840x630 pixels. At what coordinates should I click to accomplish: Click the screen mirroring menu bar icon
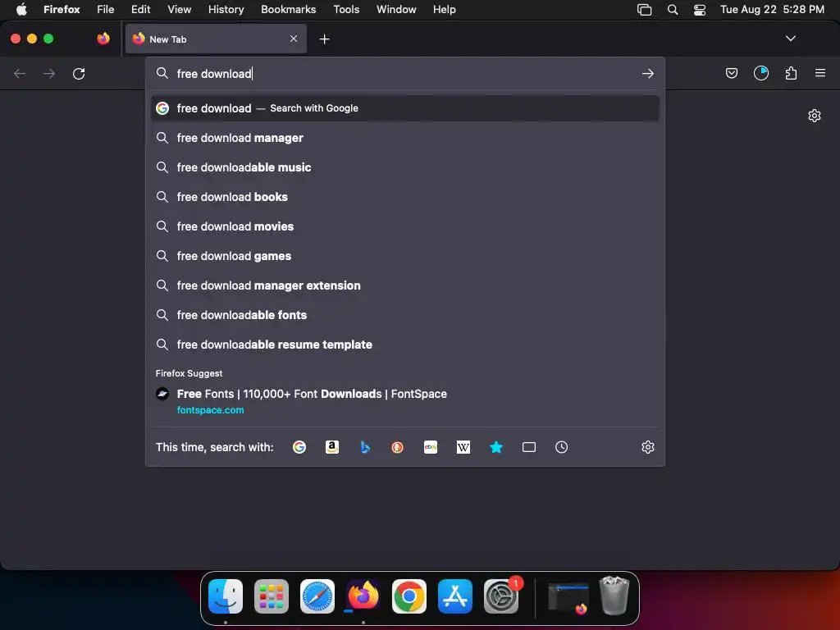tap(645, 9)
